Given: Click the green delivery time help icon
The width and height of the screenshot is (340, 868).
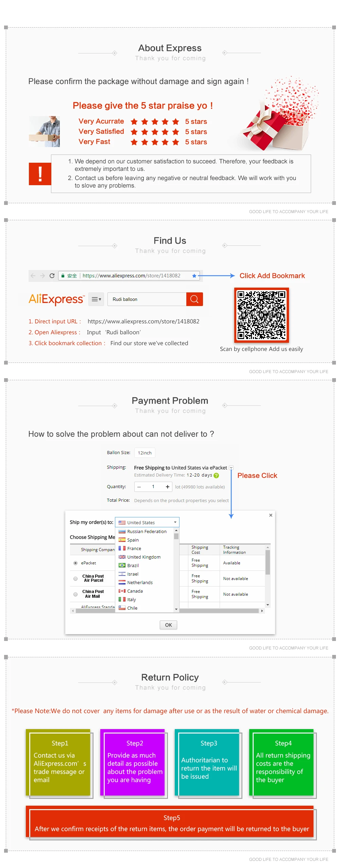Looking at the screenshot, I should click(x=216, y=476).
